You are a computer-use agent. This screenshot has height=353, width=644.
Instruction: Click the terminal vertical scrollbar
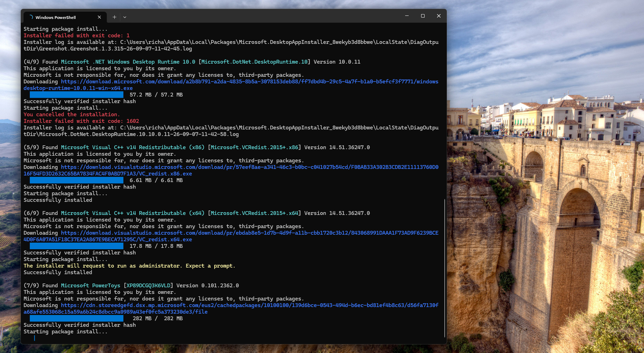click(x=444, y=268)
